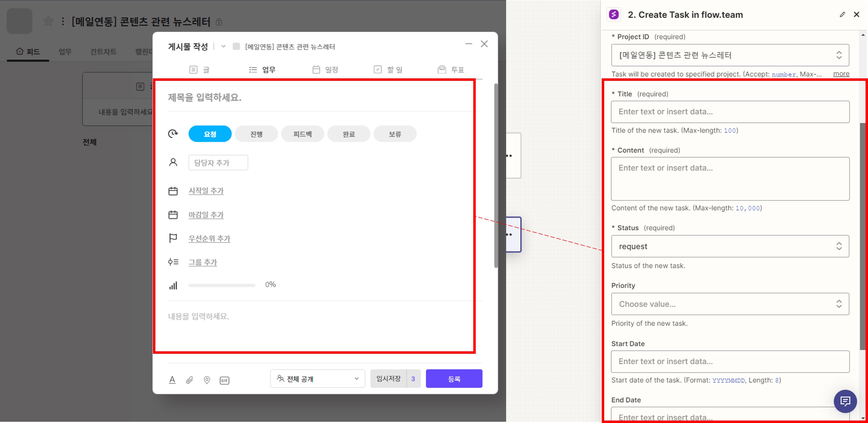Add a location using the pin icon
Viewport: 868px width, 423px height.
pos(207,380)
